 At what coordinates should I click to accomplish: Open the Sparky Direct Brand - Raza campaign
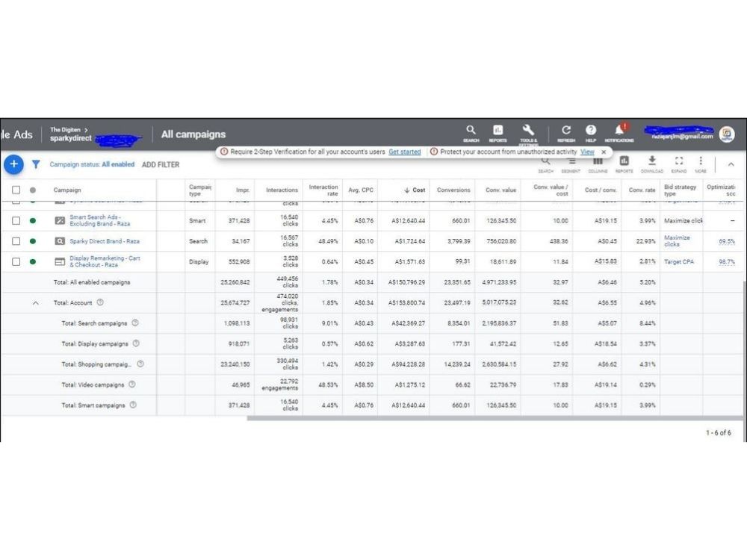click(105, 241)
